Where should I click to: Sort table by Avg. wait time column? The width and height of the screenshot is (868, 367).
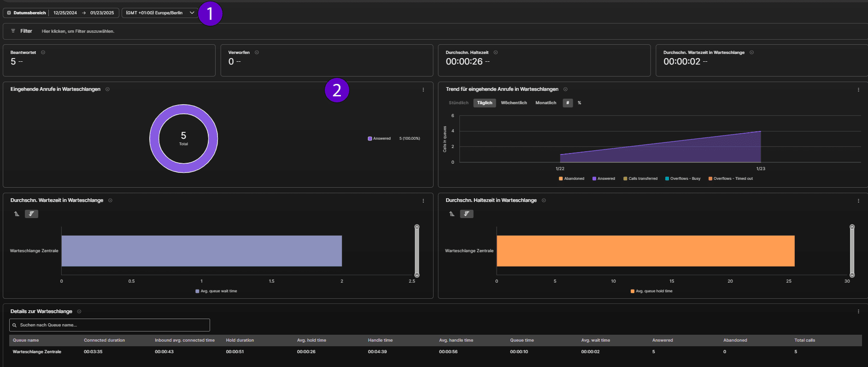pos(595,340)
